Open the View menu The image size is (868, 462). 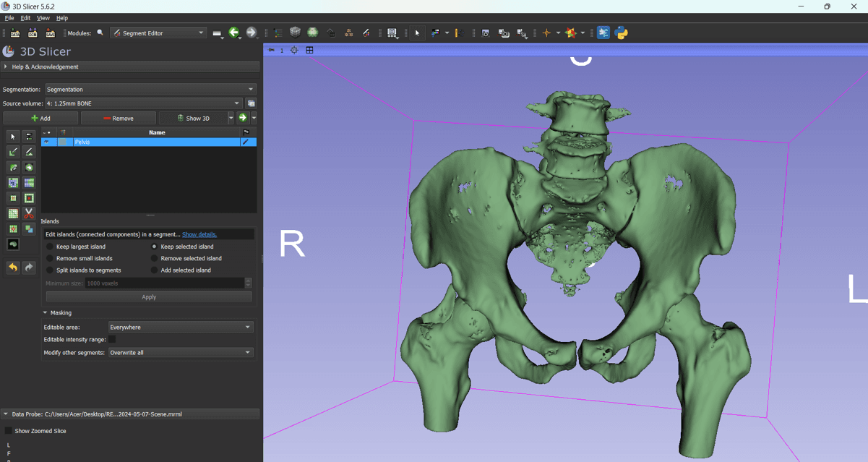[43, 18]
